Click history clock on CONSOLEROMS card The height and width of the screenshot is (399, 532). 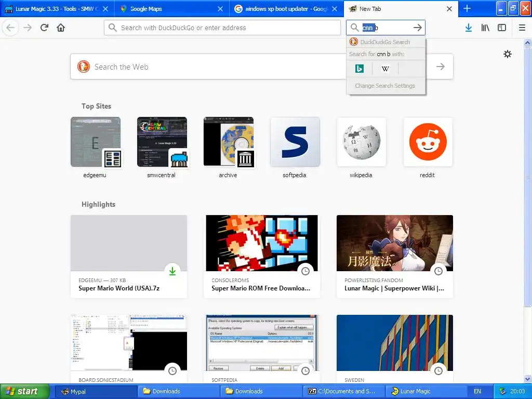tap(305, 271)
